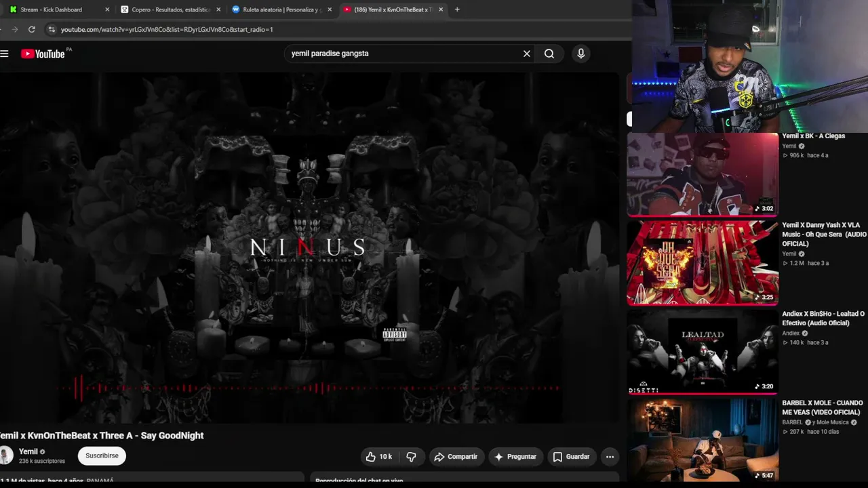Open the Preguntar AI button

515,457
